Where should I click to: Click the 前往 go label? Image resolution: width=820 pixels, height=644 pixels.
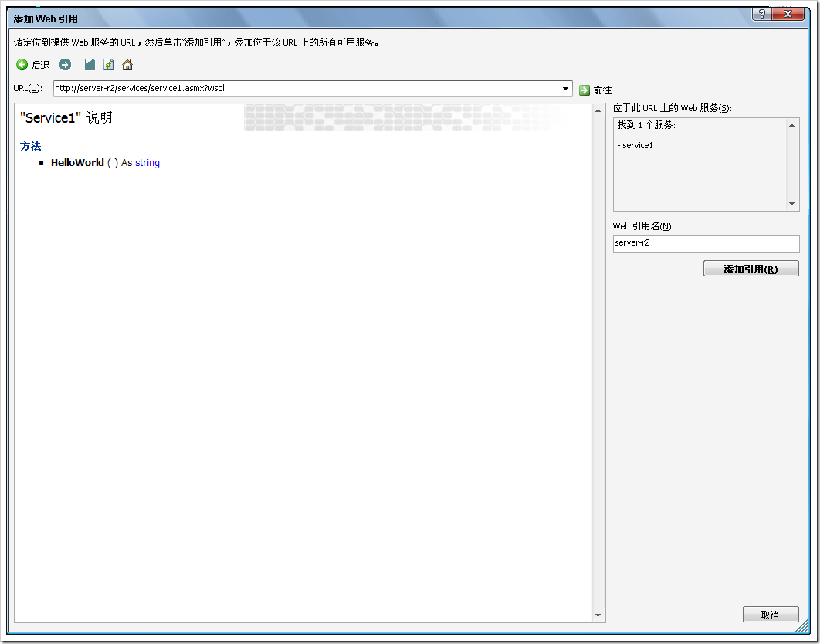pyautogui.click(x=602, y=90)
